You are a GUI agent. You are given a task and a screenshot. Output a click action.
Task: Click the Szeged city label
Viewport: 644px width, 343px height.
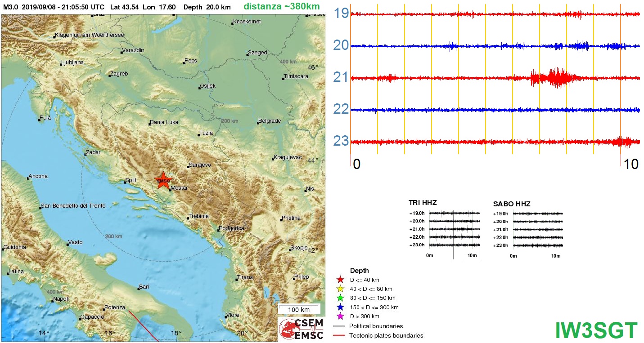[258, 53]
